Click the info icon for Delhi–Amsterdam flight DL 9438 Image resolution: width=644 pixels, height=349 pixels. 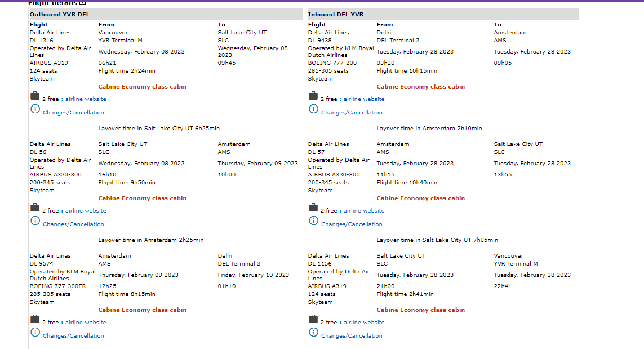click(x=313, y=109)
